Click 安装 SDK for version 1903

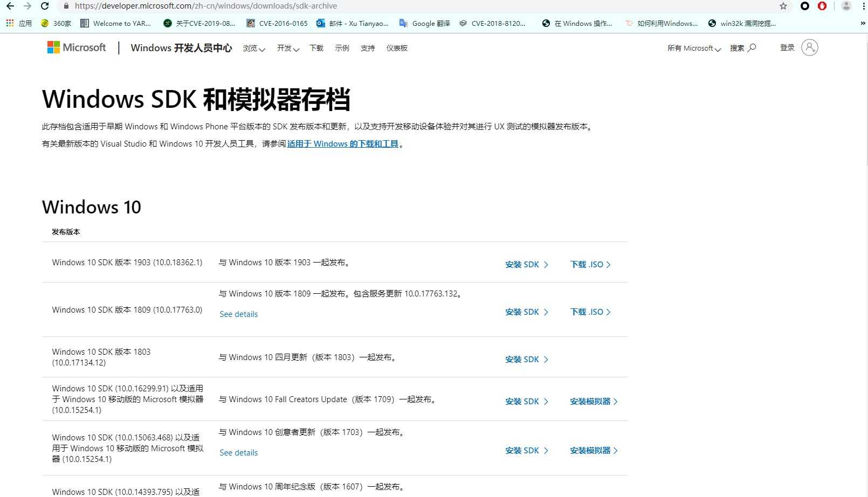(527, 265)
